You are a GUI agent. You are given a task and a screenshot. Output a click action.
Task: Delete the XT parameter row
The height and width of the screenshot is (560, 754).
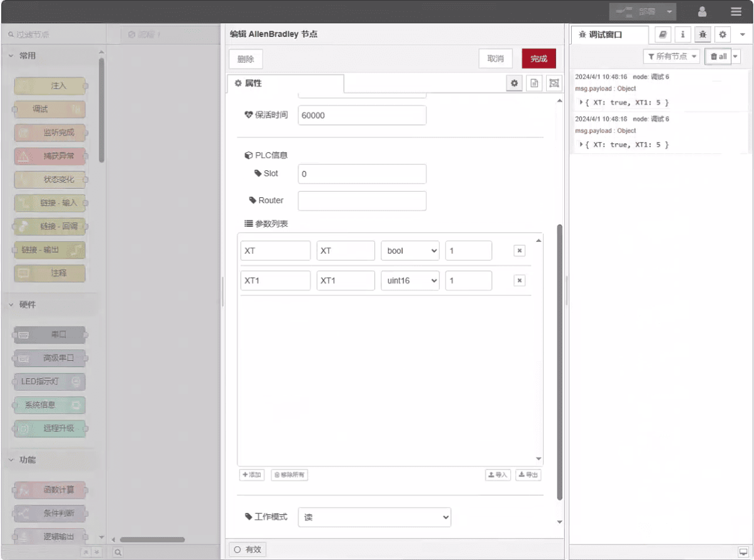coord(520,251)
